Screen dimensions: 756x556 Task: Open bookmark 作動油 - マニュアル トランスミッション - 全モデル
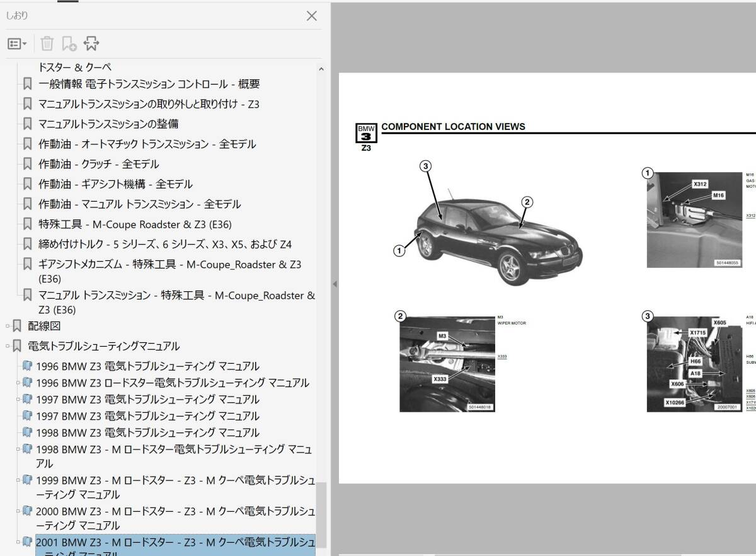139,204
